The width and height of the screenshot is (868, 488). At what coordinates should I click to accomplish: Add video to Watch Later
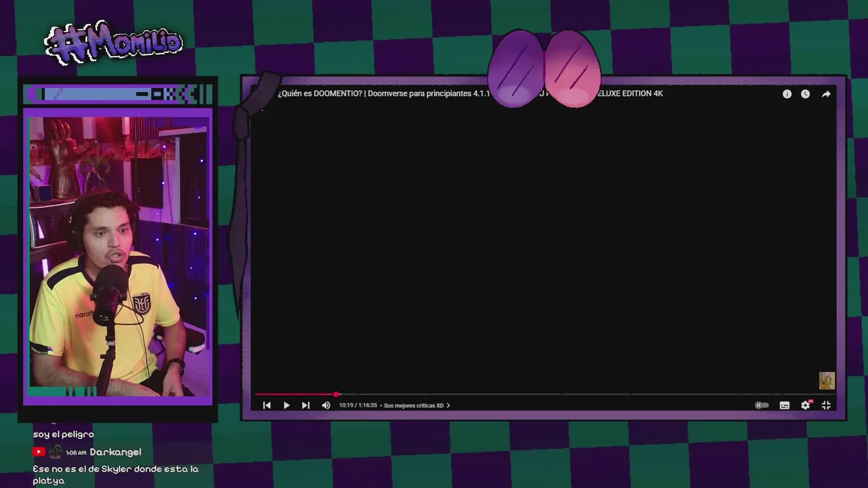tap(805, 94)
